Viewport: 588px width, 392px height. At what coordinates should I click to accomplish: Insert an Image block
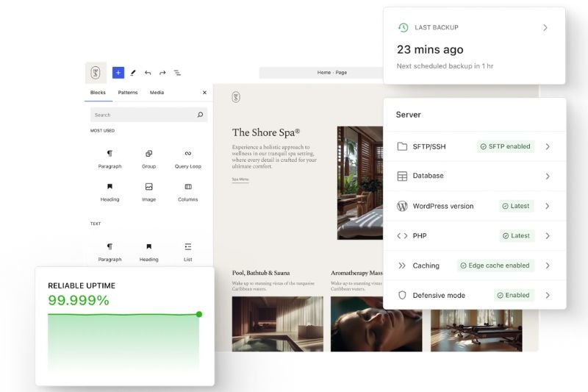[x=148, y=191]
